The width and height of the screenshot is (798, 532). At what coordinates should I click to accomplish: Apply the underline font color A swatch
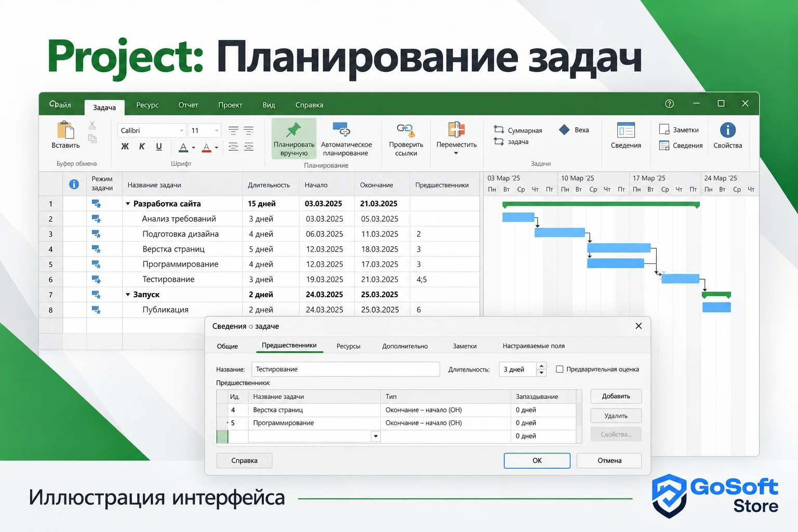tap(183, 148)
